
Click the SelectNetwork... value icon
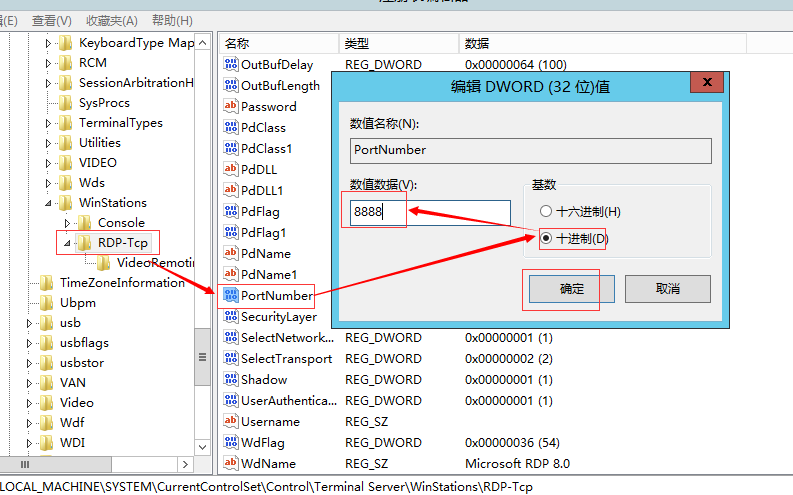231,337
